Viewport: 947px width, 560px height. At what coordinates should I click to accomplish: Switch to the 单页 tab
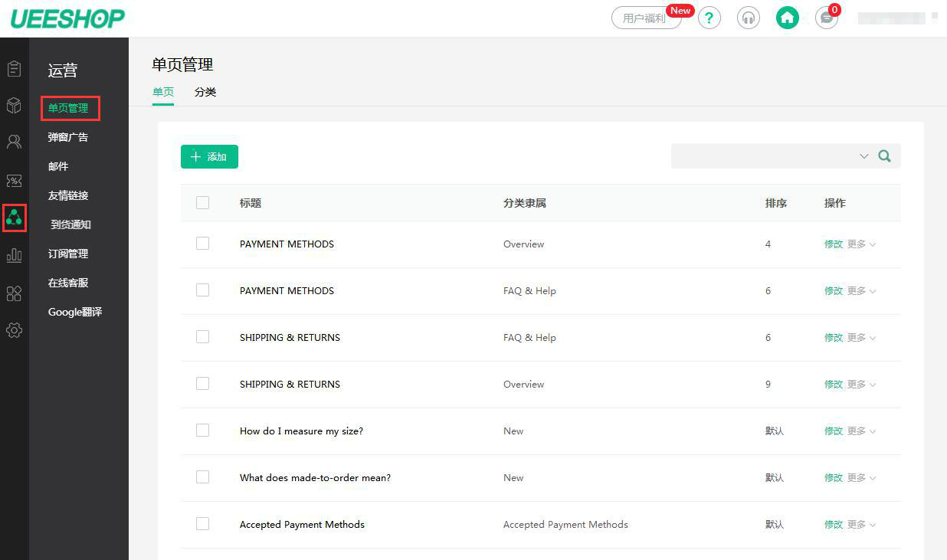tap(163, 92)
